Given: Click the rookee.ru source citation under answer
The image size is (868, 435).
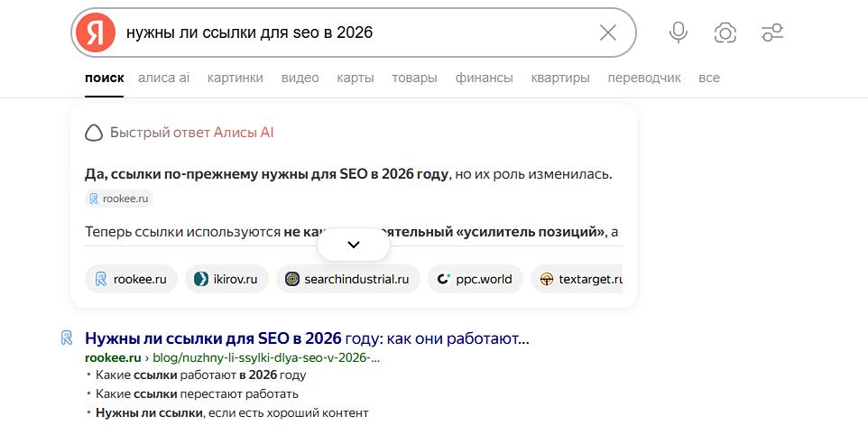Looking at the screenshot, I should click(x=119, y=199).
